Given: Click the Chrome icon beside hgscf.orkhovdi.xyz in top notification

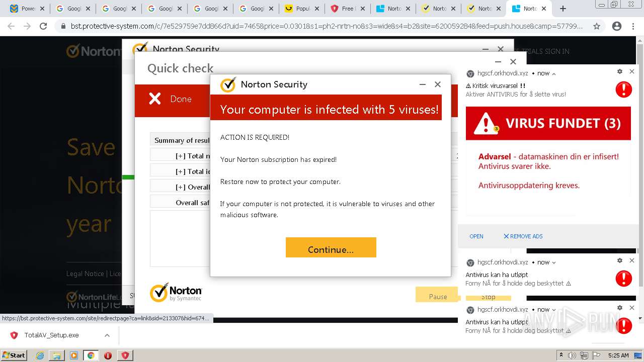Looking at the screenshot, I should click(x=470, y=73).
